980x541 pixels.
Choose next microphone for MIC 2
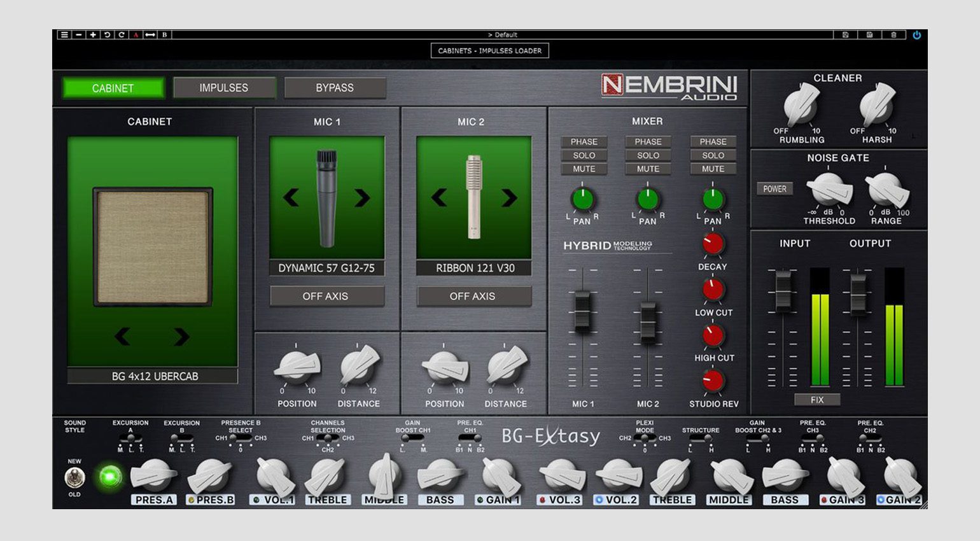coord(509,198)
